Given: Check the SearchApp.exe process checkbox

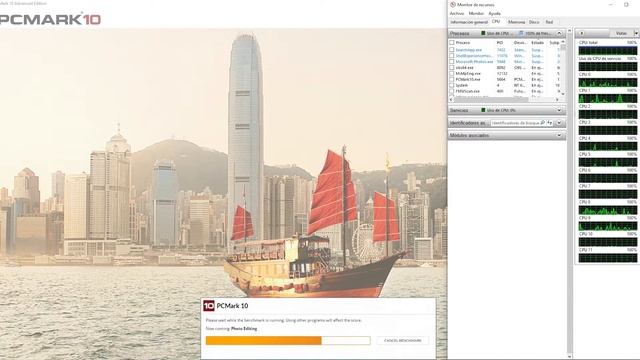Looking at the screenshot, I should pyautogui.click(x=452, y=50).
